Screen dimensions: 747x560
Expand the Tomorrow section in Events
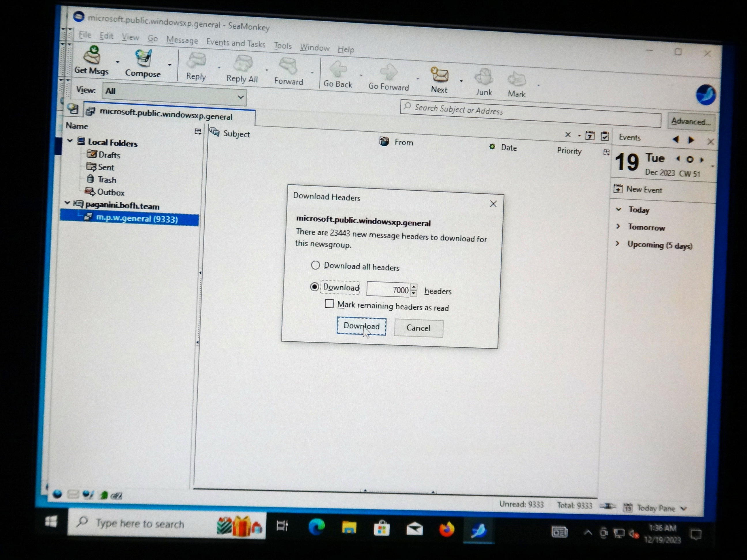click(x=618, y=226)
